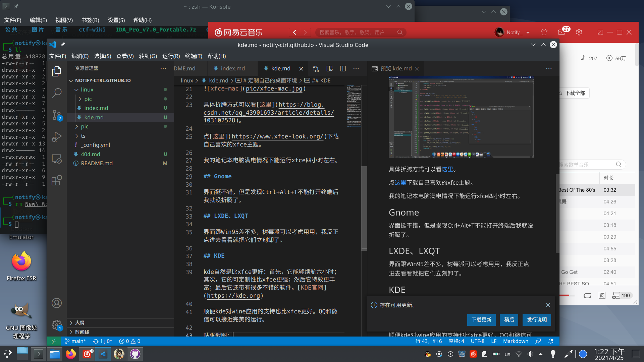
Task: Open Remote Explorer icon in activity bar
Action: coord(57,159)
